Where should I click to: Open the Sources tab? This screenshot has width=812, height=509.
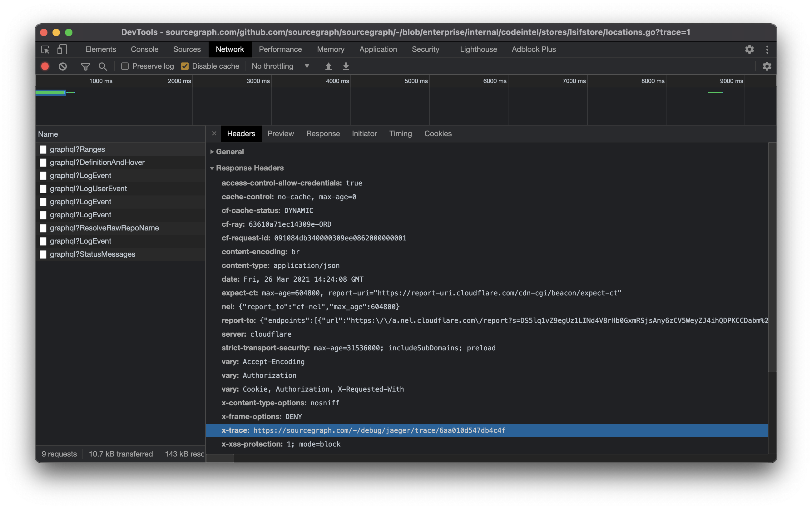187,49
